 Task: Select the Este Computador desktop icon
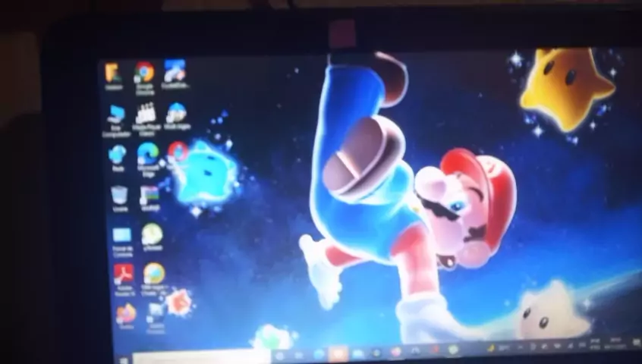coord(116,115)
